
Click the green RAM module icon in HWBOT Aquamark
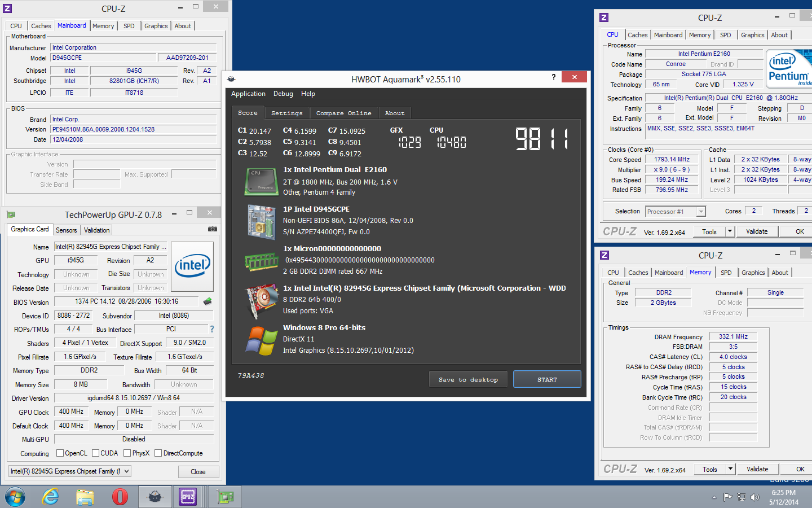(x=262, y=261)
